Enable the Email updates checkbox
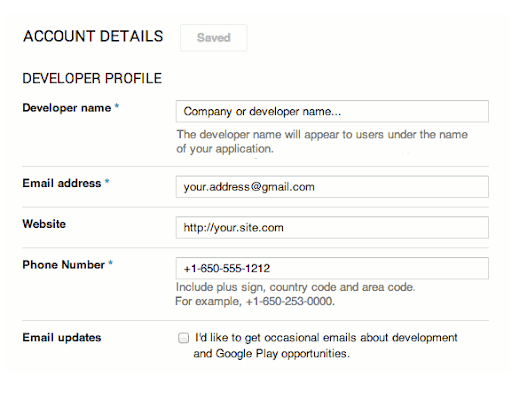The height and width of the screenshot is (400, 512). (x=183, y=338)
